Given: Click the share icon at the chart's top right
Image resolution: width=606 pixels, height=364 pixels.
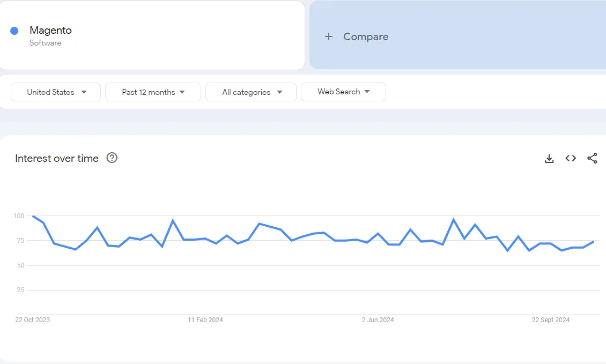Looking at the screenshot, I should [592, 158].
